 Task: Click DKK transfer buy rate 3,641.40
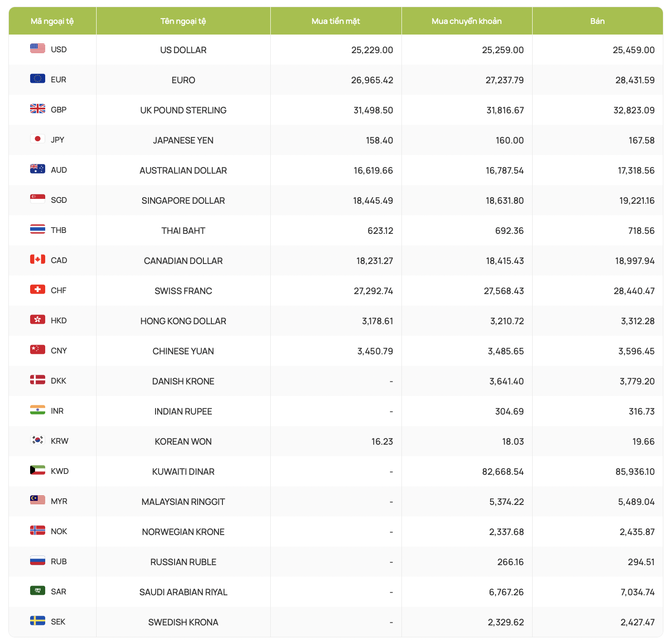506,381
